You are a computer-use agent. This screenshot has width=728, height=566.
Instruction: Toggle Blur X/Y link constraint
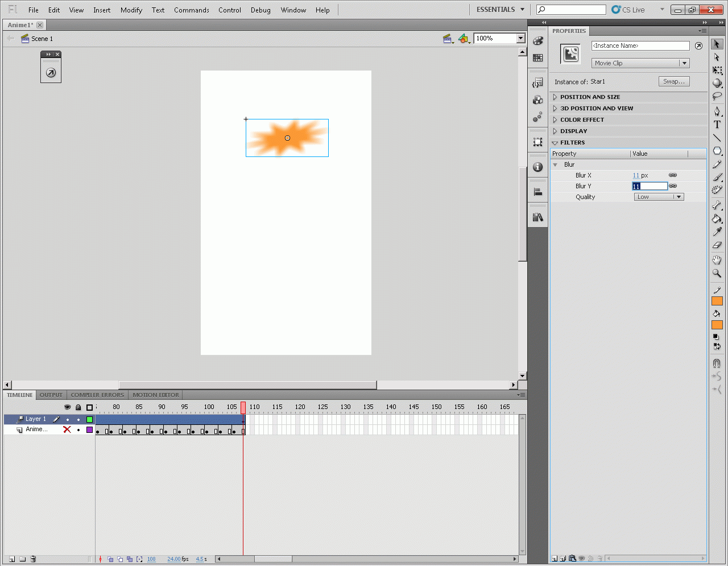point(673,175)
